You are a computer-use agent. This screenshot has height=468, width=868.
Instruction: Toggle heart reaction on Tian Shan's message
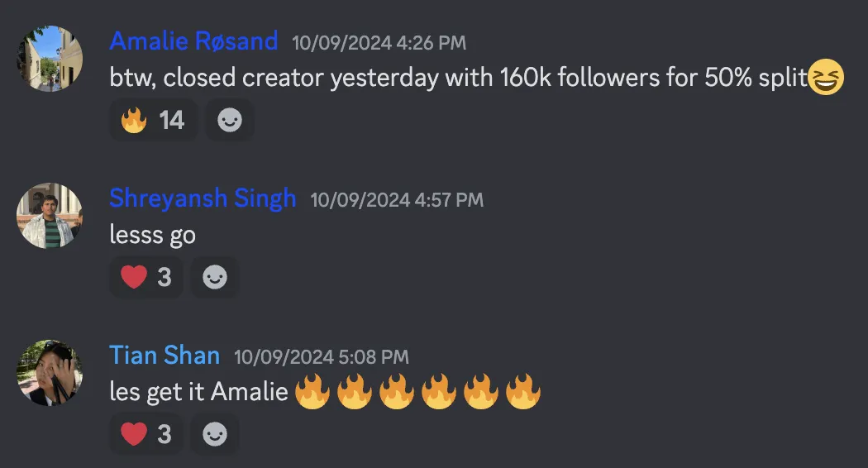click(x=146, y=433)
